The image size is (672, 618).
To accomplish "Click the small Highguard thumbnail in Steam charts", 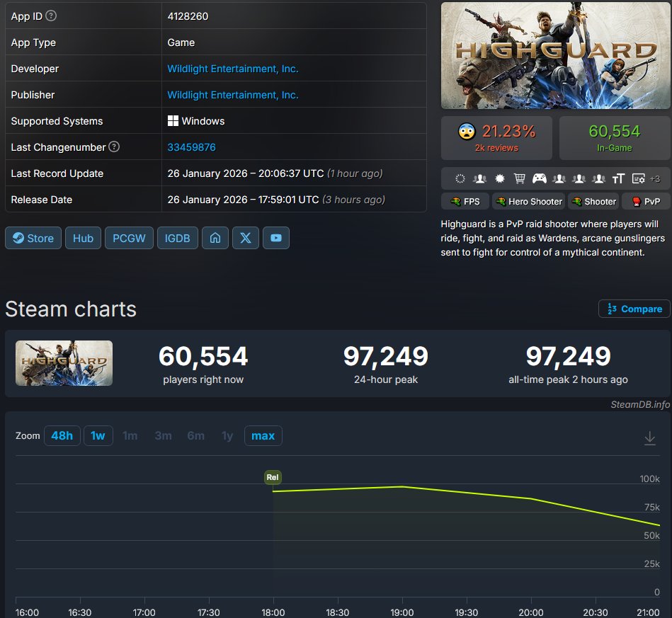I will [x=64, y=363].
